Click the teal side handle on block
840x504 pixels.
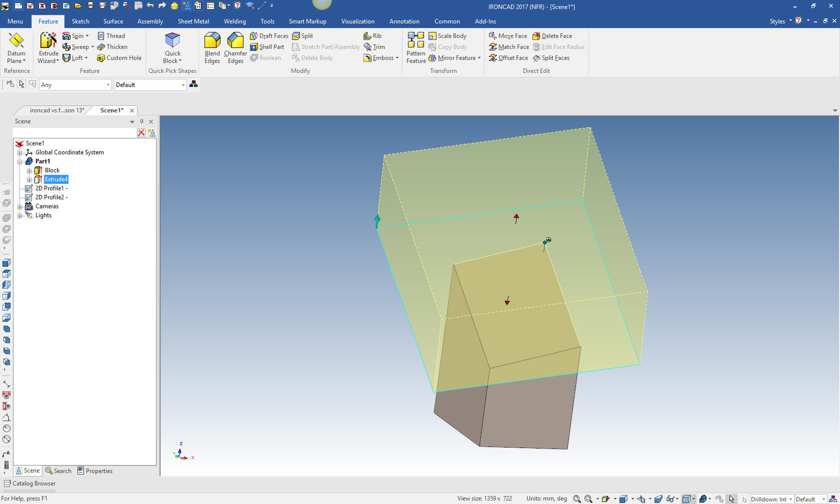(377, 221)
